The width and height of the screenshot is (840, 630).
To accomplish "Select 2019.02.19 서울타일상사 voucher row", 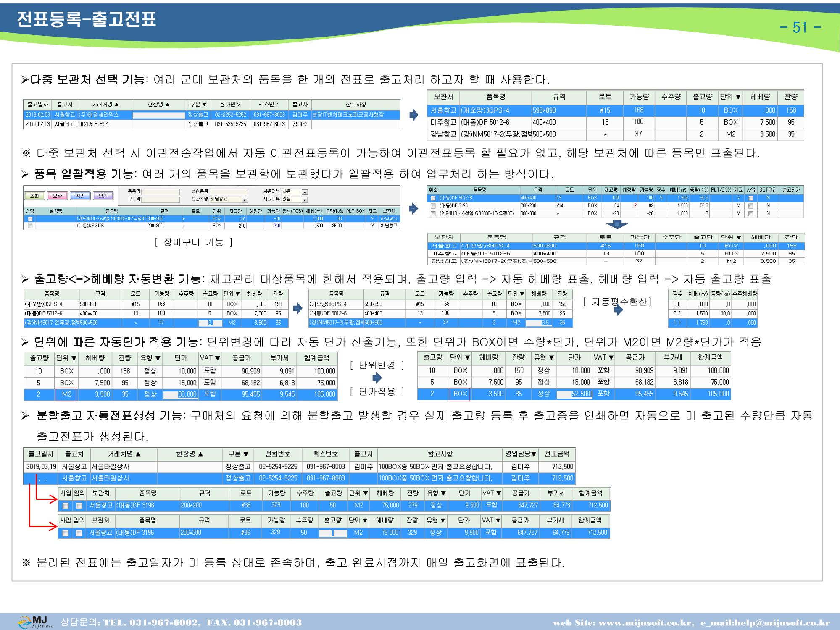I will click(299, 467).
